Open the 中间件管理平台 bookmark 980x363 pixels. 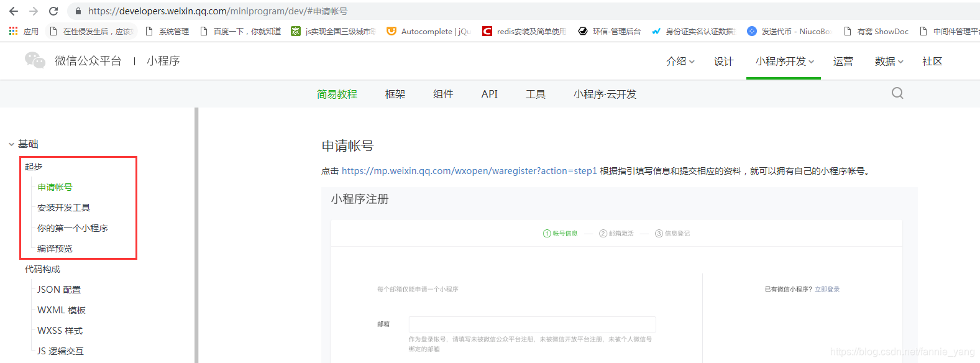[950, 31]
